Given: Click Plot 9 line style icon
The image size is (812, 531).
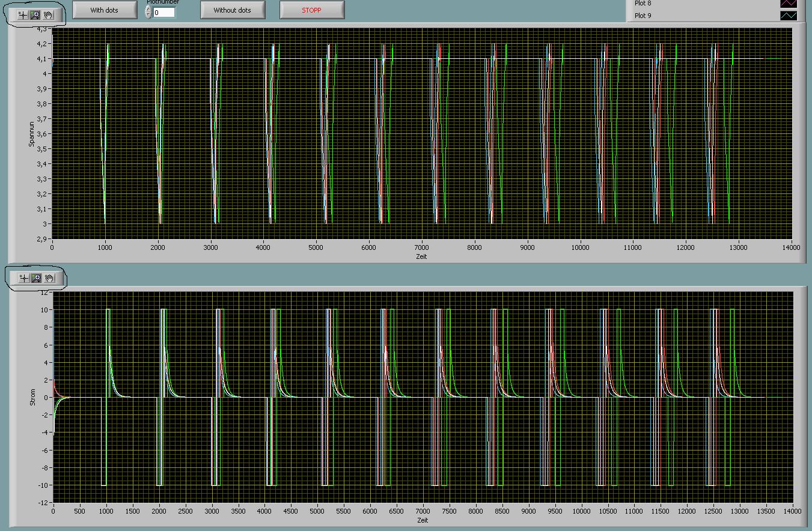Looking at the screenshot, I should click(788, 16).
